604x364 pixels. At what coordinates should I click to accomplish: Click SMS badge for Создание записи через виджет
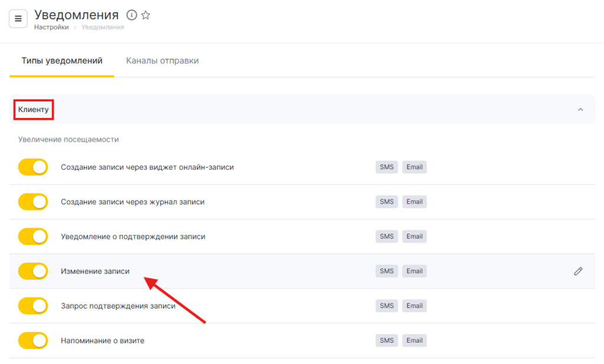pyautogui.click(x=386, y=167)
